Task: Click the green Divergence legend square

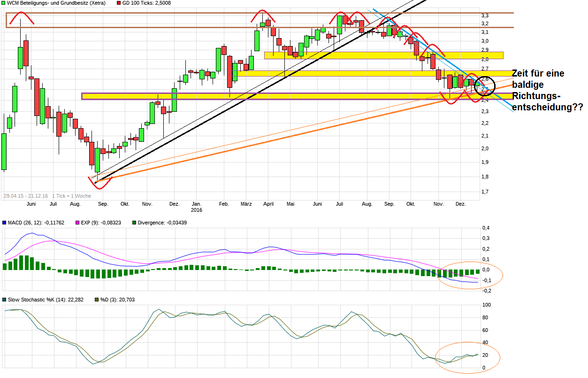Action: 135,222
